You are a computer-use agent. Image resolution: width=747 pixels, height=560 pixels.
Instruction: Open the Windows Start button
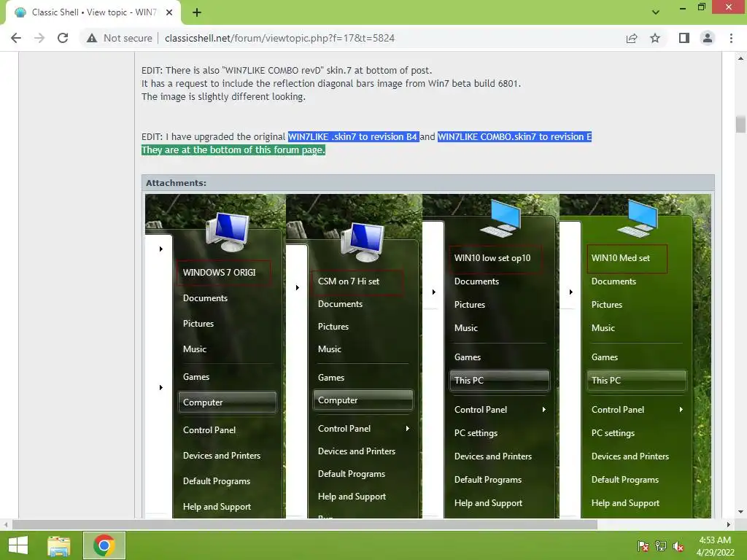click(x=18, y=545)
